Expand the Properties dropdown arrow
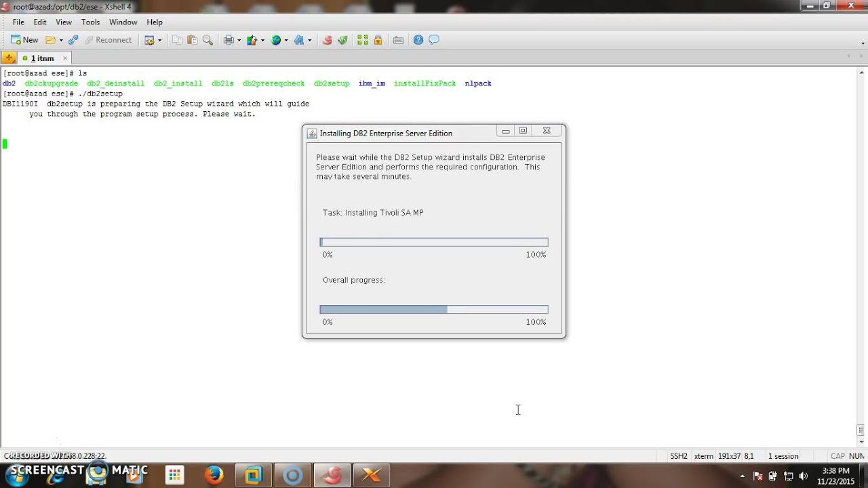Image resolution: width=868 pixels, height=488 pixels. (x=160, y=40)
